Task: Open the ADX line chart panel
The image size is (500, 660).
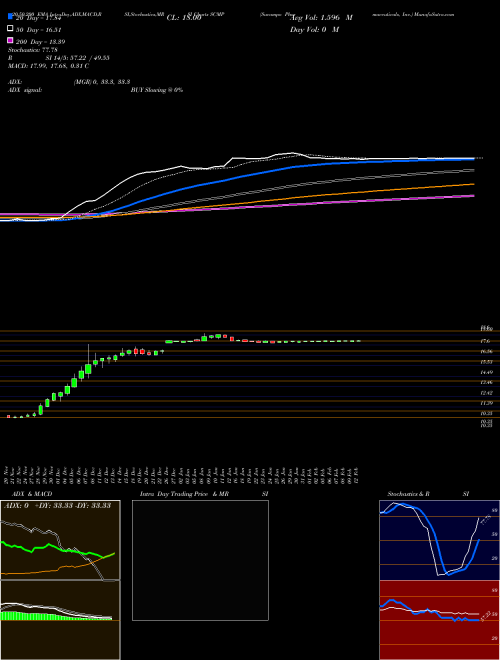Action: tap(60, 540)
